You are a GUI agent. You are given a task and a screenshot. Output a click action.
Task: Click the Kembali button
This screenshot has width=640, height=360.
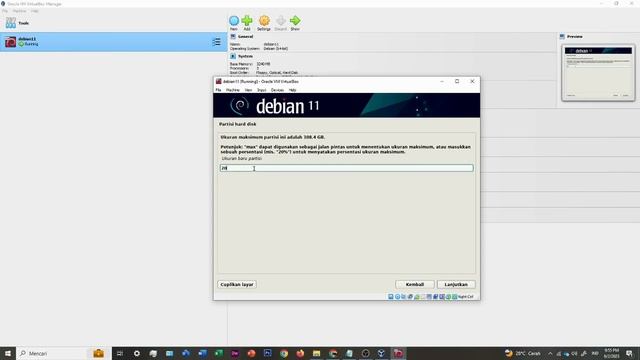(415, 284)
